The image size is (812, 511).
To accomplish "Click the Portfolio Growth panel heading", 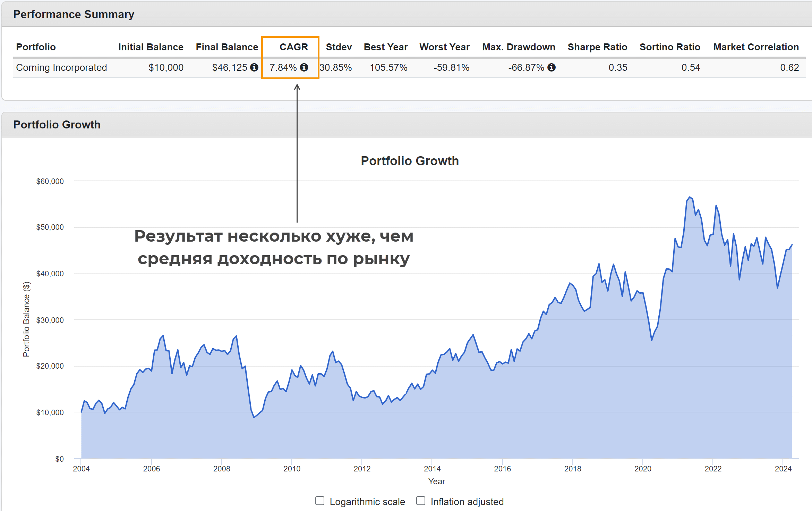I will point(57,125).
